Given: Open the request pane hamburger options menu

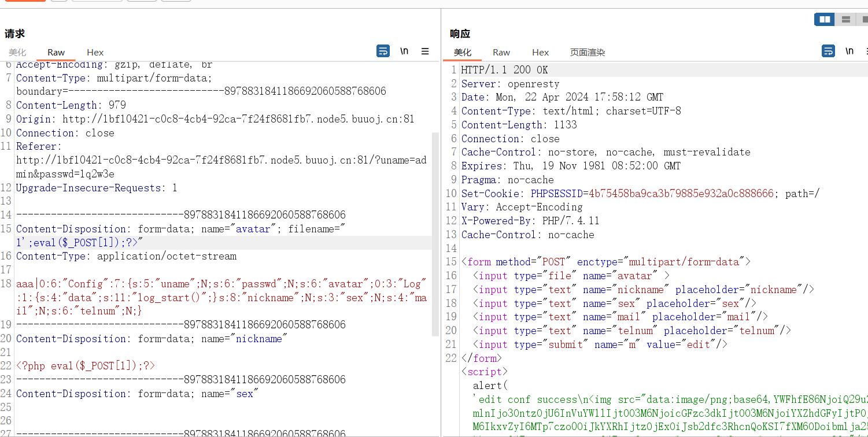Looking at the screenshot, I should [x=425, y=51].
